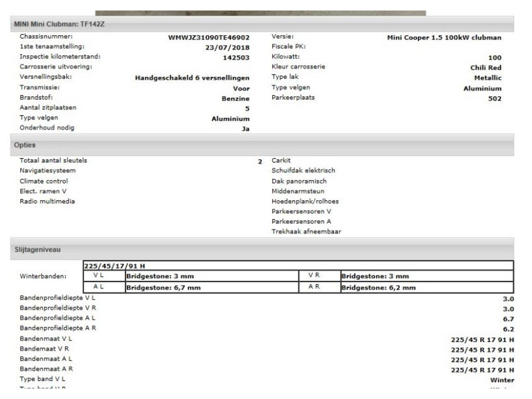The width and height of the screenshot is (532, 399).
Task: Click the body colour value Chili Red
Action: point(486,68)
